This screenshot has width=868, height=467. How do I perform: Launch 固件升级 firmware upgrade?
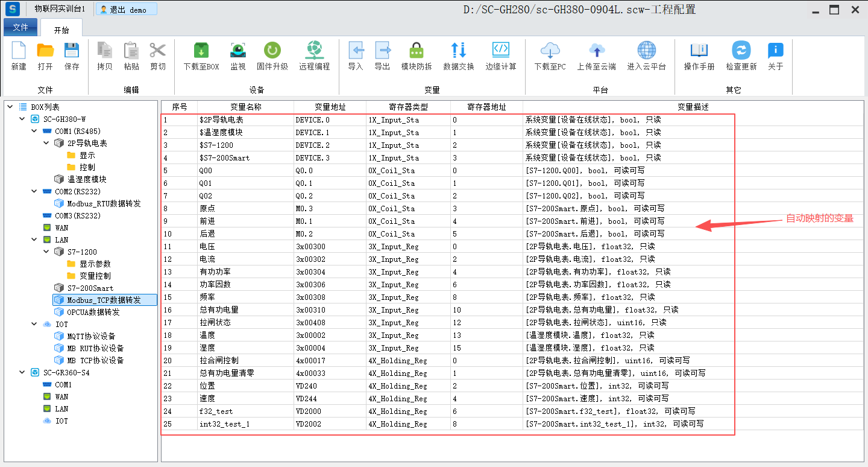272,51
